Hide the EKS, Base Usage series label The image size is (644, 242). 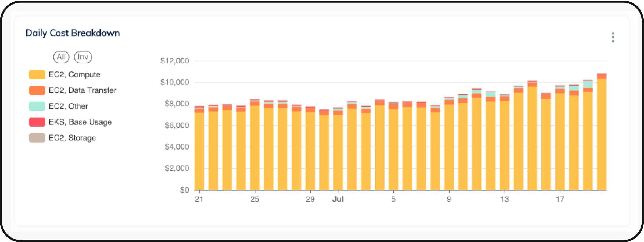[80, 122]
